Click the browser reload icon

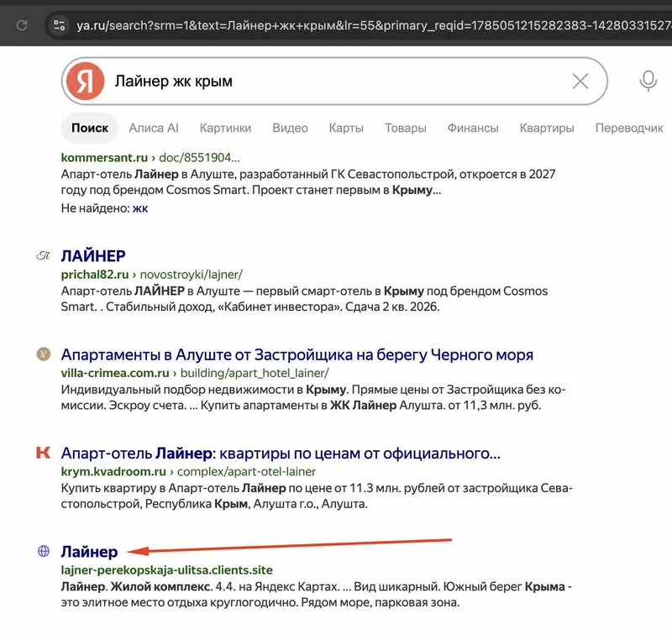pos(22,25)
